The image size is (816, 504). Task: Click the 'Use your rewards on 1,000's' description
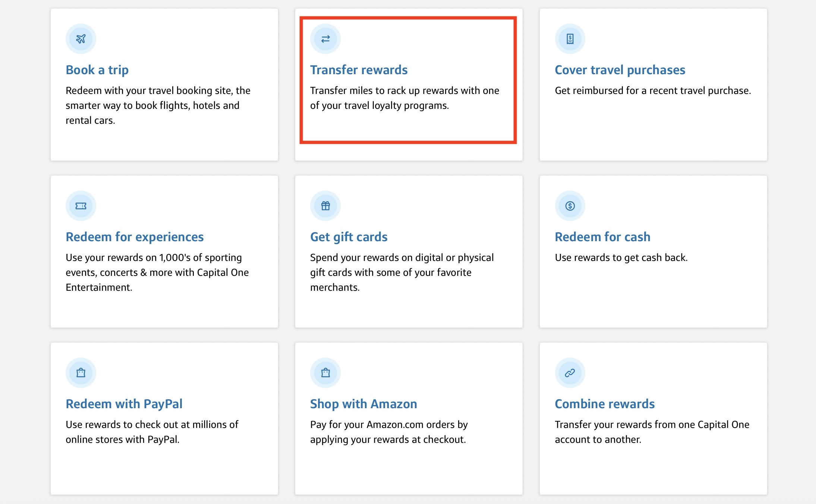pyautogui.click(x=157, y=273)
